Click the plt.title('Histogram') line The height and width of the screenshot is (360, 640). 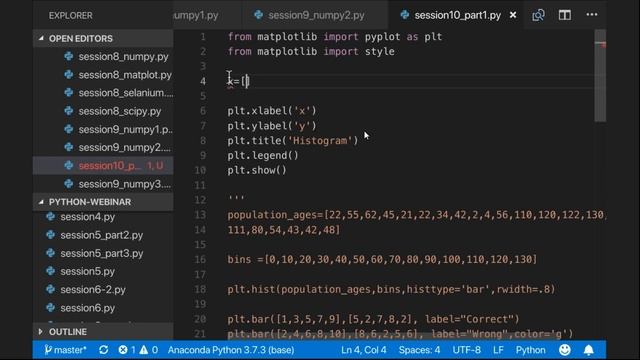coord(293,140)
